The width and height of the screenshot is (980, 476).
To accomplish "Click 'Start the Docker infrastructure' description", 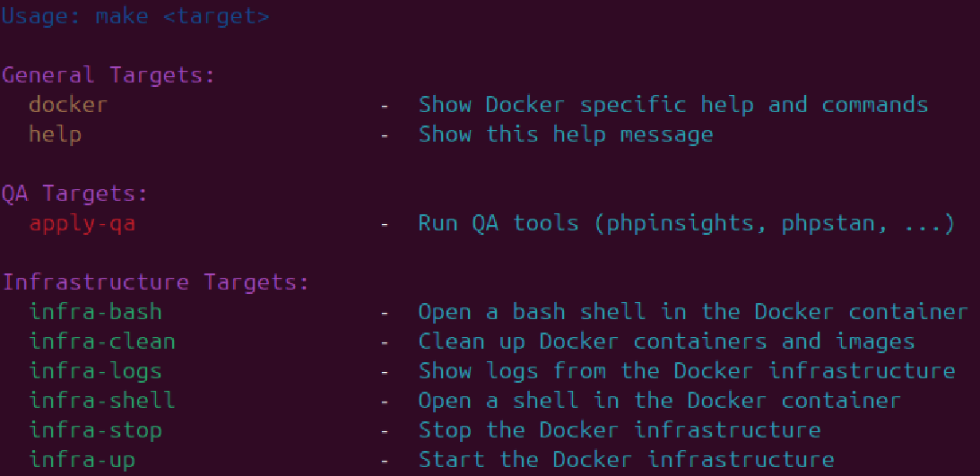I will click(625, 460).
